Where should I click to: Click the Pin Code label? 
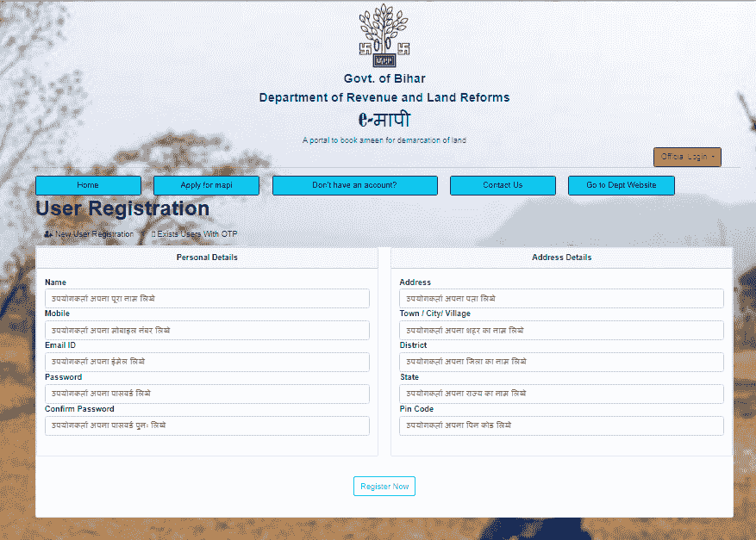click(416, 409)
